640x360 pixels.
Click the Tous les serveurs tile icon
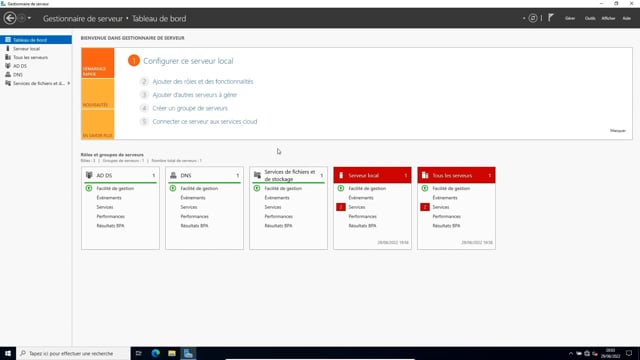click(425, 175)
